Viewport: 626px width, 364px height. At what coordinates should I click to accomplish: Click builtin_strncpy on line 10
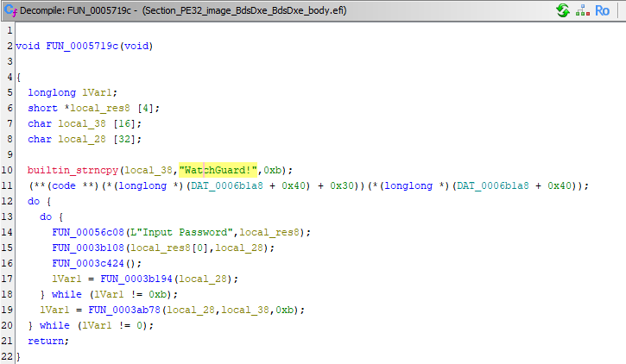73,170
